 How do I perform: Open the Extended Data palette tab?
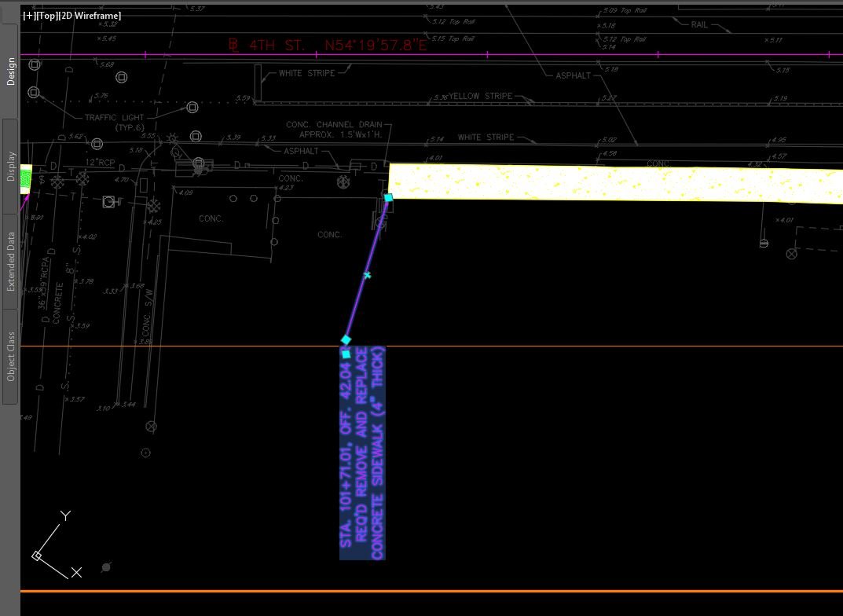click(10, 261)
